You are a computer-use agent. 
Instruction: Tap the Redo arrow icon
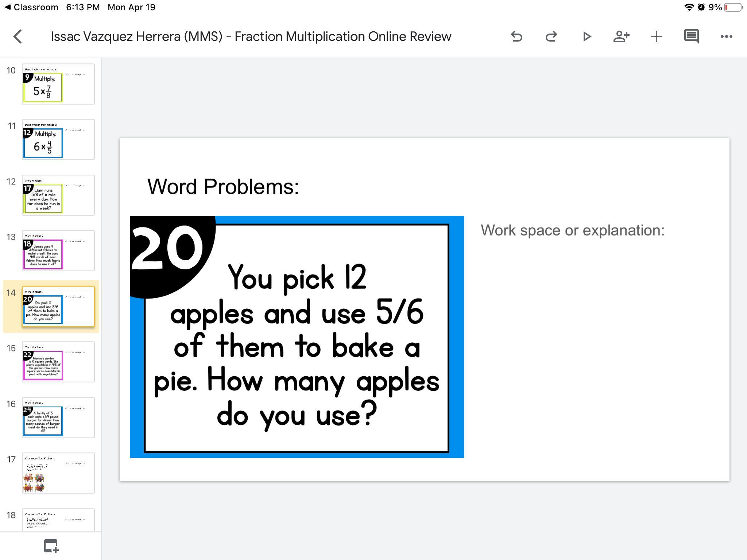(551, 36)
